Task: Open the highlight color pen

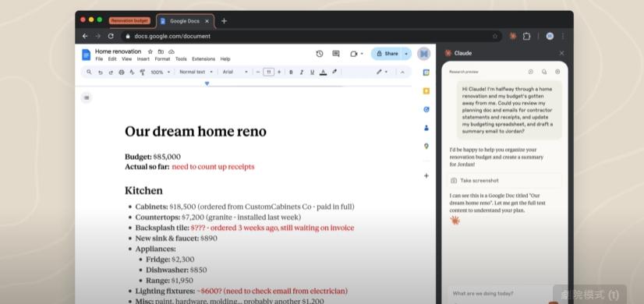Action: click(334, 72)
